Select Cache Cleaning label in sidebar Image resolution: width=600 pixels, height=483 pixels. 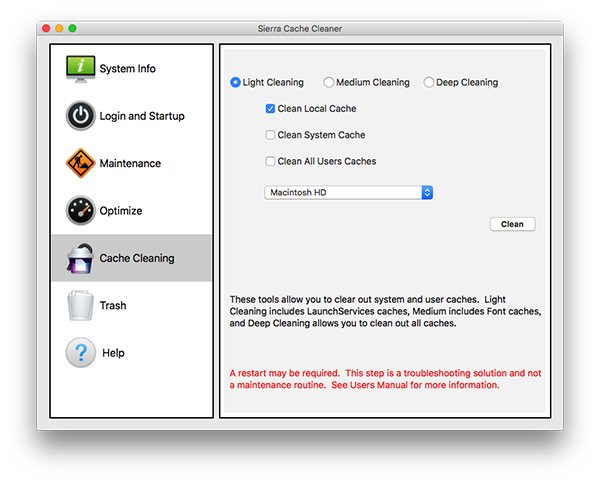coord(137,258)
